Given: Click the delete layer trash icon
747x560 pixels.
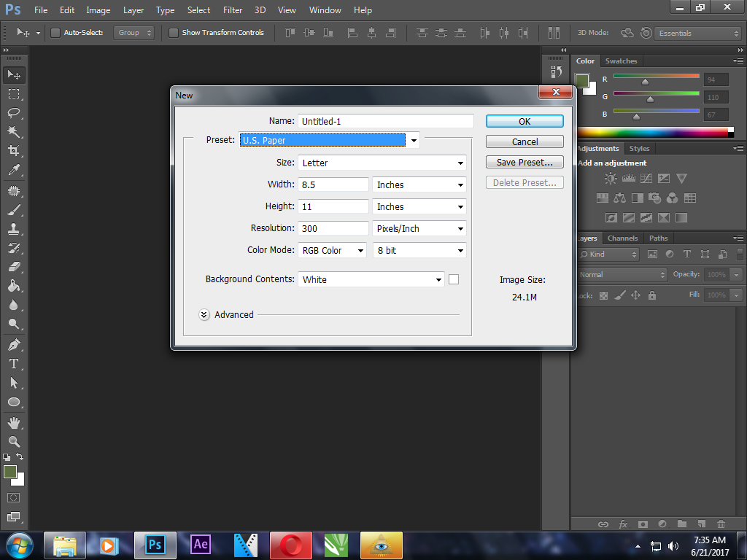Looking at the screenshot, I should point(721,524).
